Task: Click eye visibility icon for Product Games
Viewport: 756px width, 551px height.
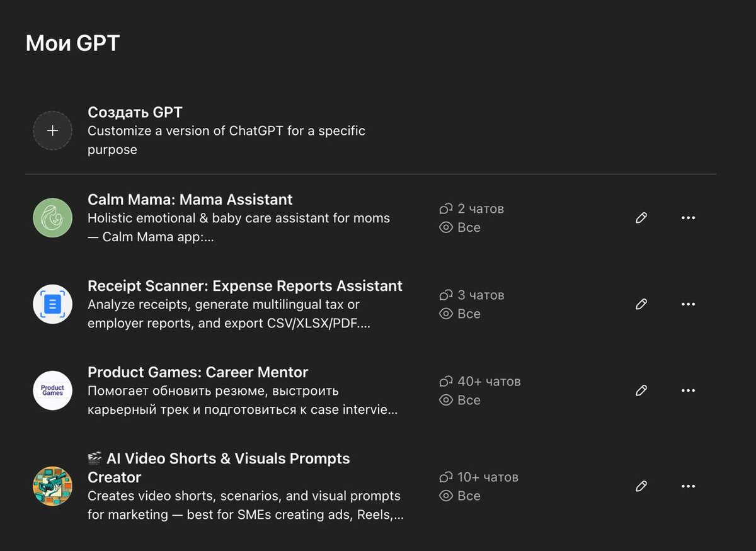Action: pos(446,400)
